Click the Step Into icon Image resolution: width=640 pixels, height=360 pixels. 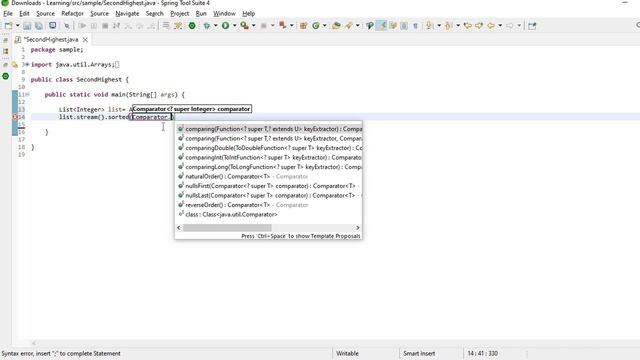point(128,26)
